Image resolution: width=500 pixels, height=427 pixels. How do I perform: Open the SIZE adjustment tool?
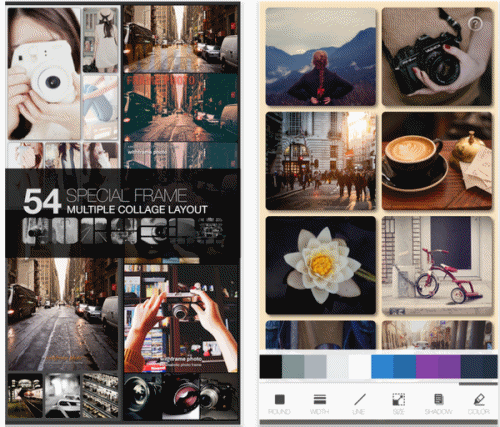pyautogui.click(x=399, y=404)
